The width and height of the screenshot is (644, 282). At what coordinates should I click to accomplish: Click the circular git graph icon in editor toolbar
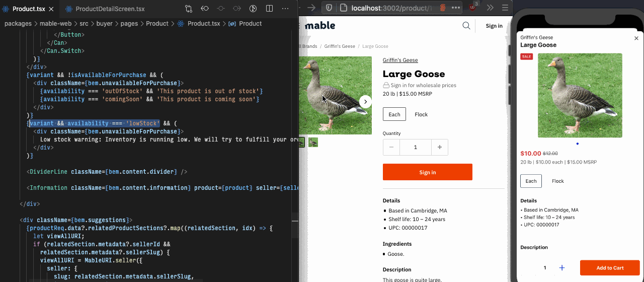click(x=253, y=9)
